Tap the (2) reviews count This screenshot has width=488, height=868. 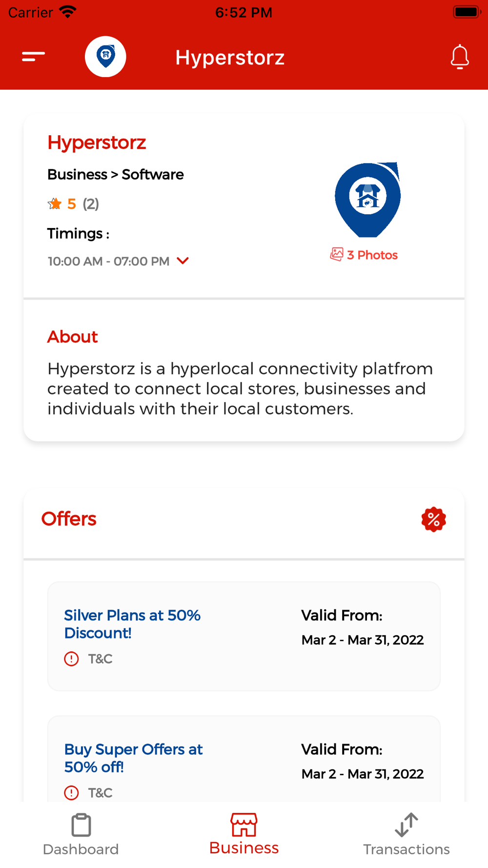point(91,204)
